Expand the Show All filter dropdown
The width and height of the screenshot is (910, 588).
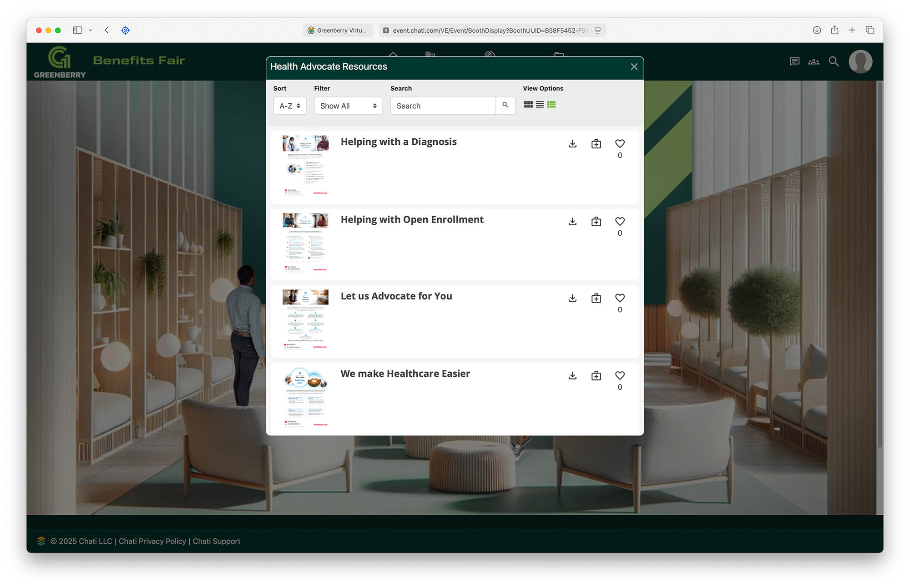pos(348,106)
